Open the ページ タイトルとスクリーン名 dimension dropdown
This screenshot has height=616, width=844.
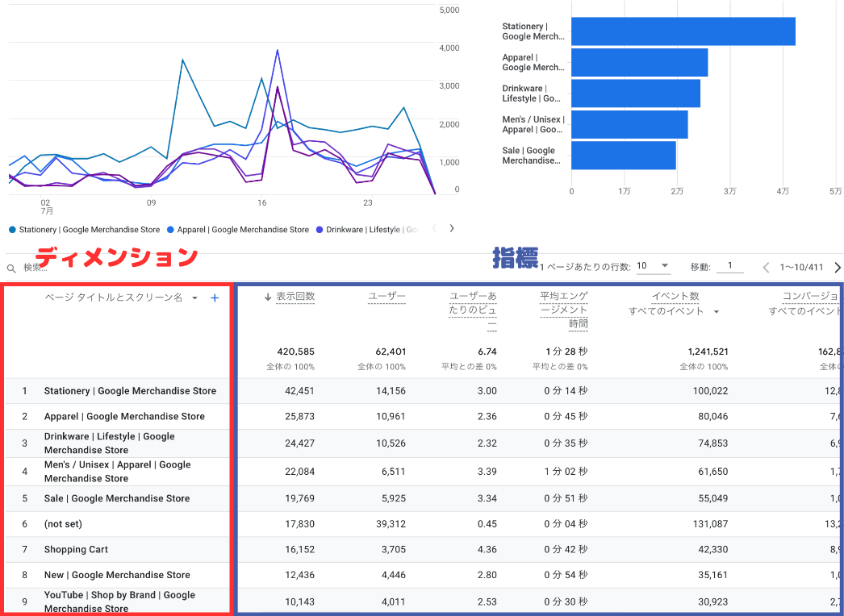(194, 298)
